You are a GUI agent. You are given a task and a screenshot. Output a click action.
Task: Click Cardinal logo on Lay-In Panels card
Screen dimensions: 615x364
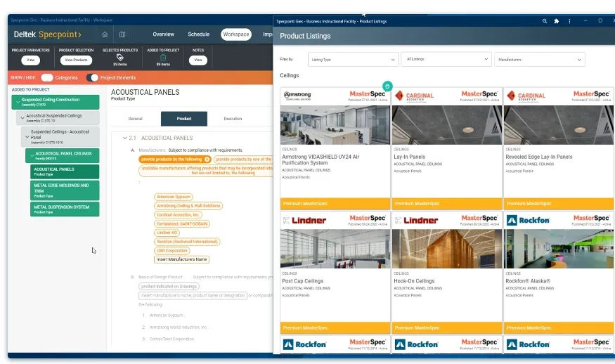415,96
